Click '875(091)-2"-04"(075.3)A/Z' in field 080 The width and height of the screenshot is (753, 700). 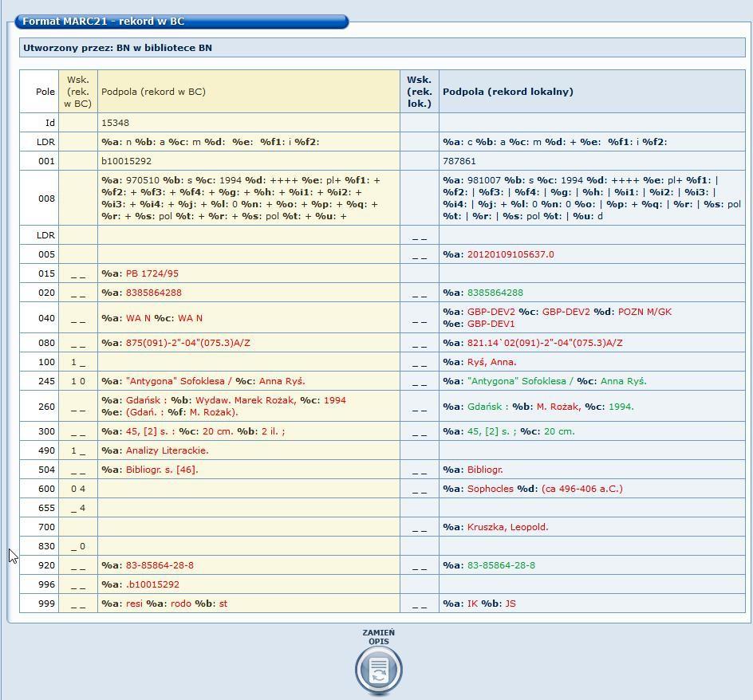pyautogui.click(x=187, y=344)
